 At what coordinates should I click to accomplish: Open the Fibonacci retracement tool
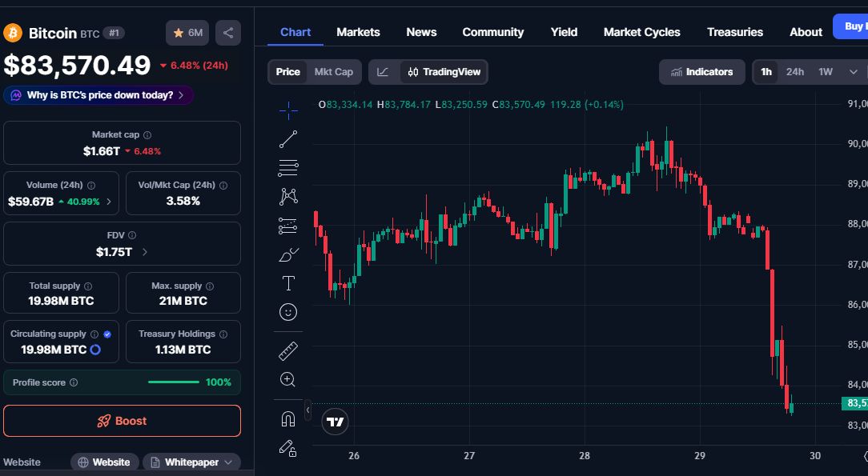coord(287,168)
